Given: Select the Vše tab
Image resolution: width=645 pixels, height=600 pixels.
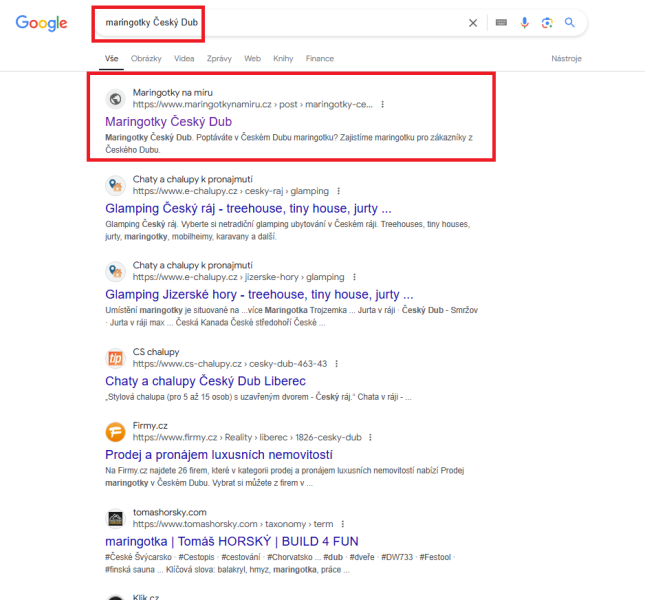Looking at the screenshot, I should (111, 59).
